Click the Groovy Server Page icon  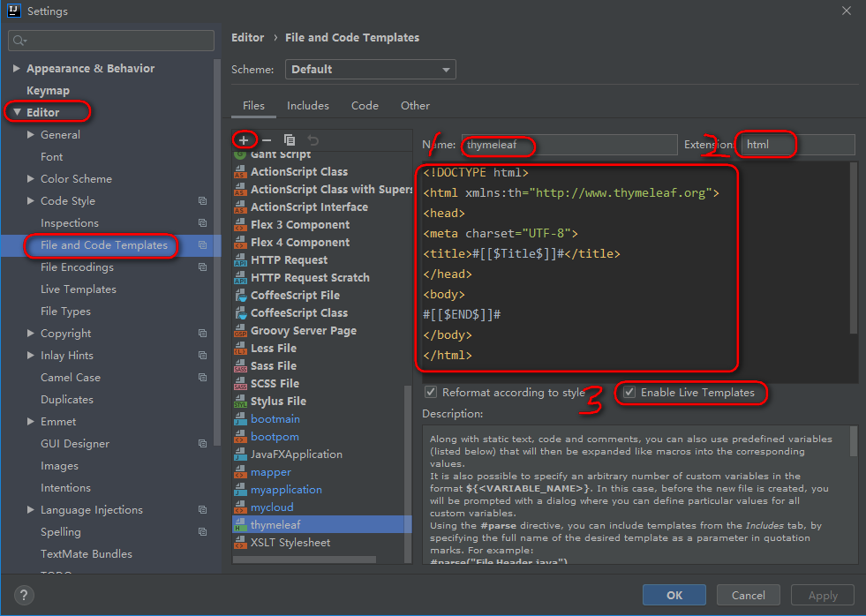tap(240, 331)
